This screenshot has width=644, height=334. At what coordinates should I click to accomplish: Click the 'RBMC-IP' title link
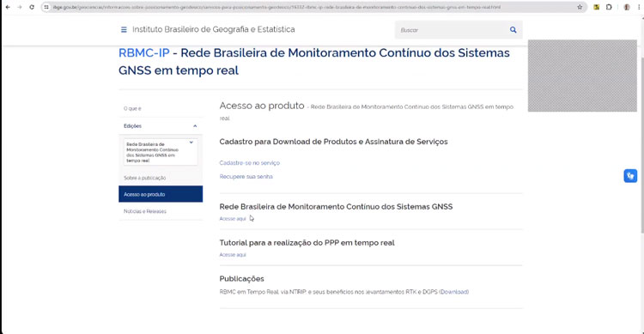(x=143, y=52)
